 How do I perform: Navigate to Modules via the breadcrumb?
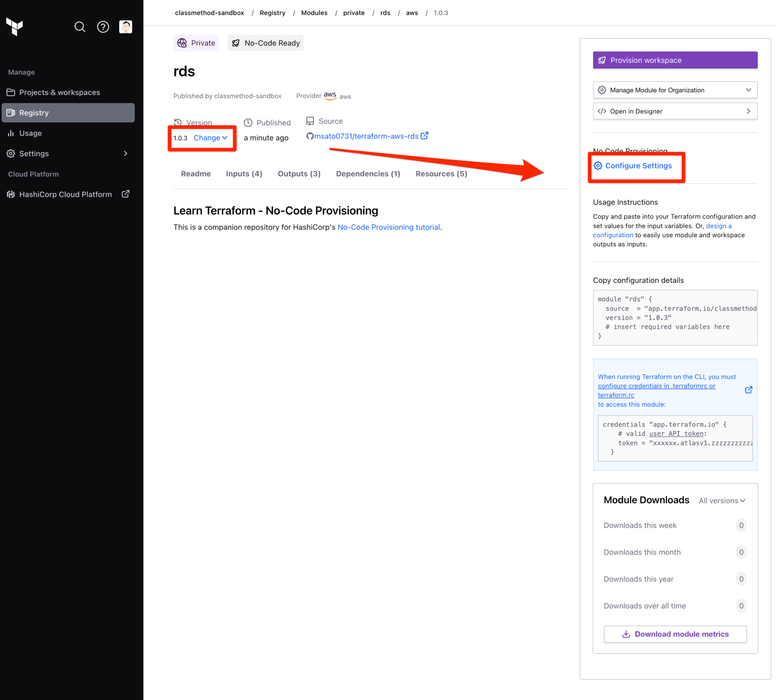point(314,13)
